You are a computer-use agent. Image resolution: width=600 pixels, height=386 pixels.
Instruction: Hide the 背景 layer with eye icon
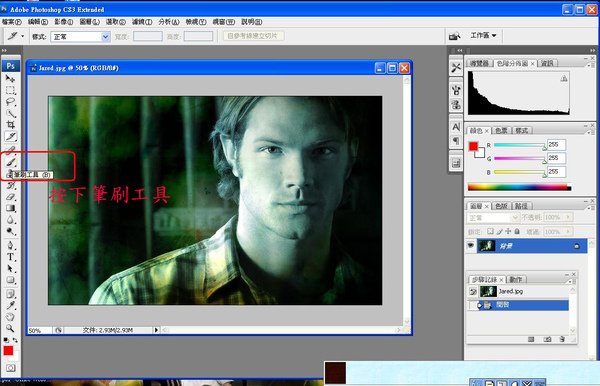471,246
